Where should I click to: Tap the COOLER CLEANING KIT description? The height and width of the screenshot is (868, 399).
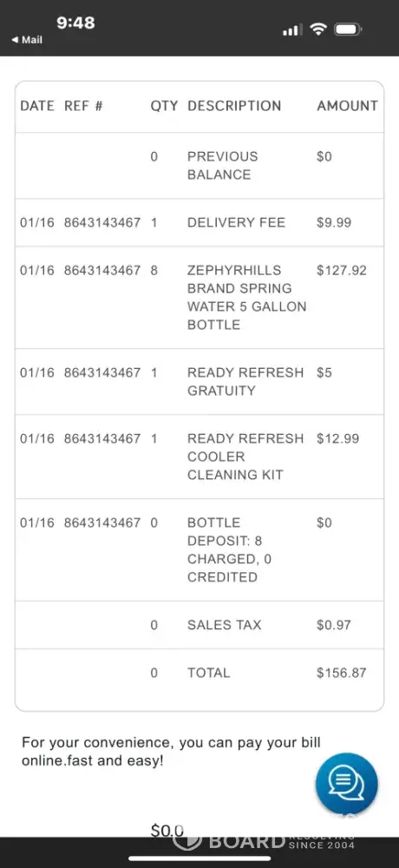(245, 457)
